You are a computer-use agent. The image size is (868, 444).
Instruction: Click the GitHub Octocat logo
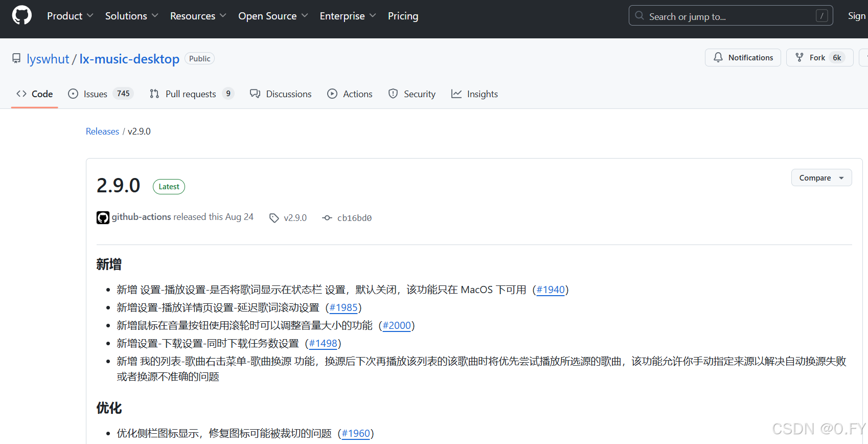tap(22, 16)
